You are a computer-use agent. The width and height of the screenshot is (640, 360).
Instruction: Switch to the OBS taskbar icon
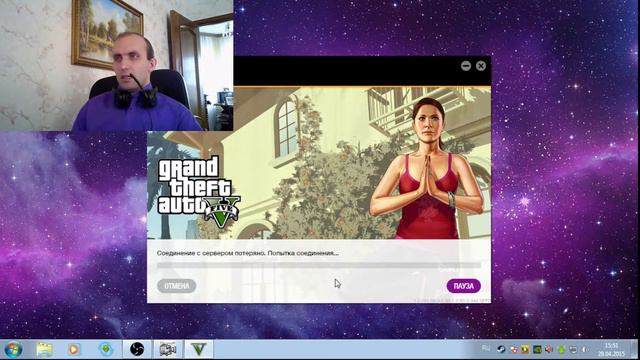click(x=137, y=350)
